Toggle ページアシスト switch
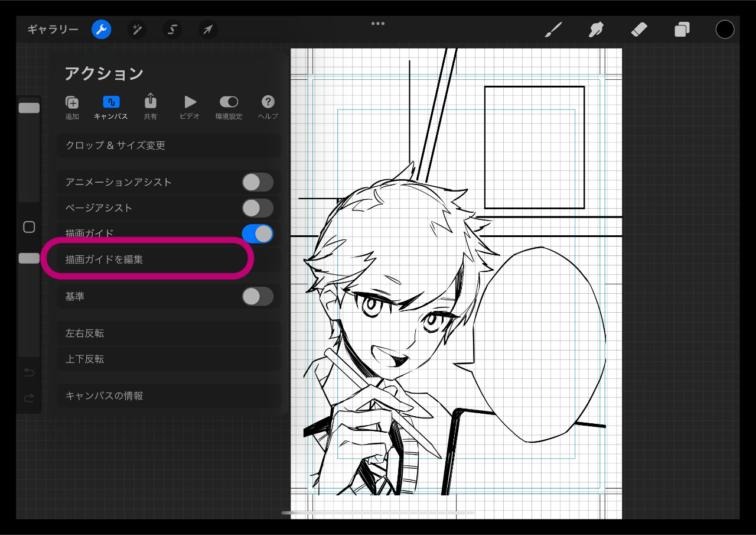This screenshot has width=756, height=535. click(258, 208)
